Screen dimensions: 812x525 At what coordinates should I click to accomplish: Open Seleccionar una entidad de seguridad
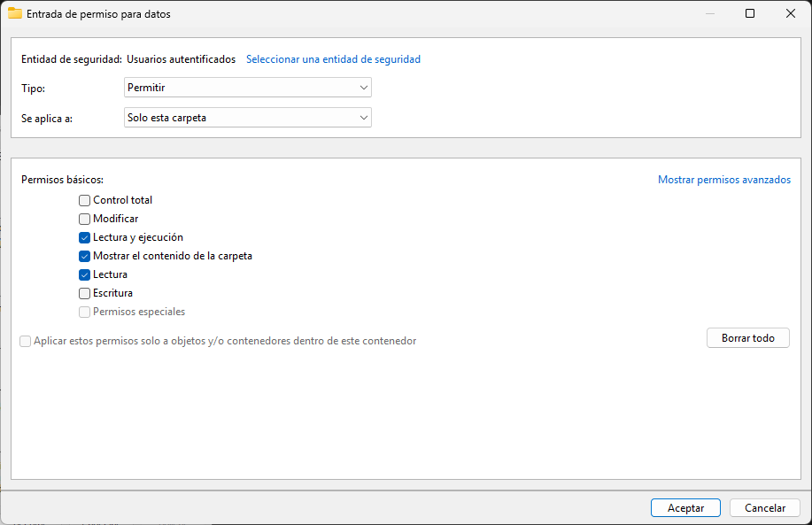coord(333,58)
